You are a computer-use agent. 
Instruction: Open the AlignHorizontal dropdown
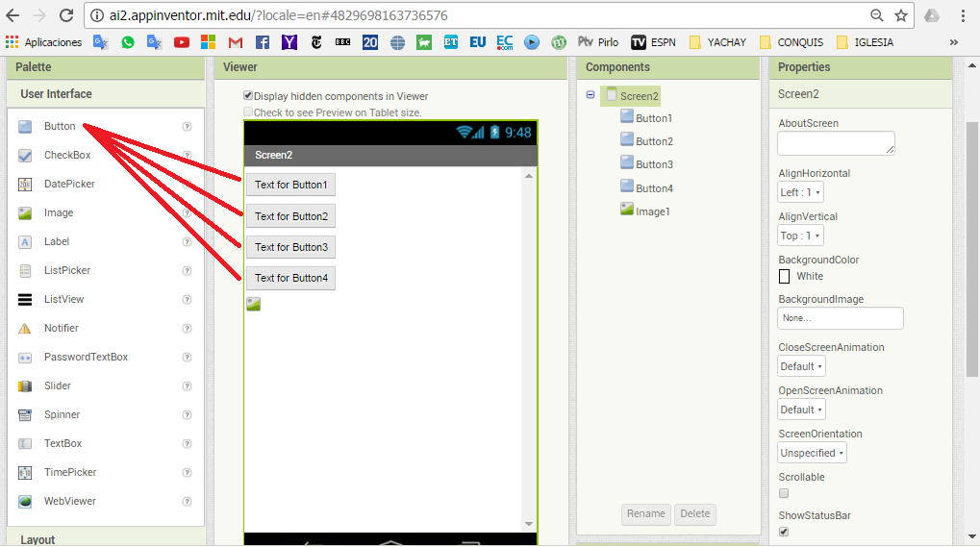[800, 192]
